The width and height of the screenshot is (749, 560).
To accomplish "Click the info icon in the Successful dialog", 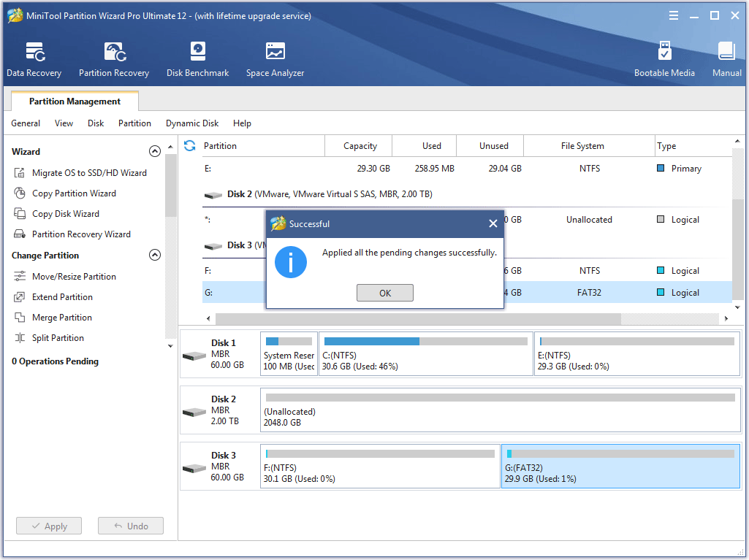I will pyautogui.click(x=290, y=262).
